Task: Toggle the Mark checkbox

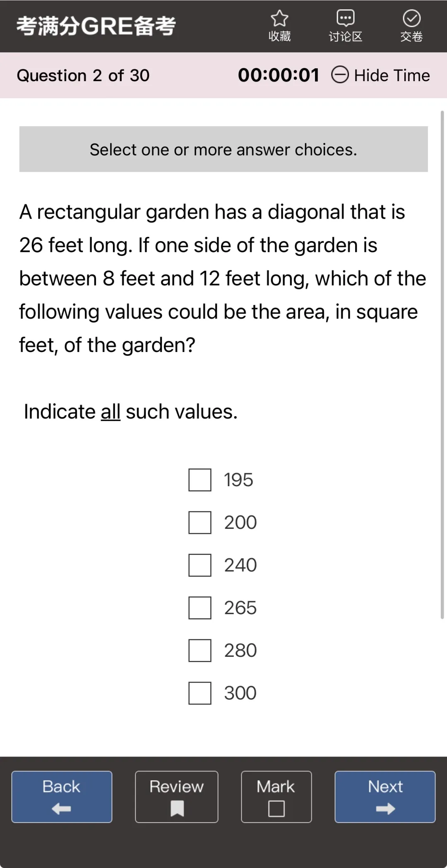Action: click(x=276, y=808)
